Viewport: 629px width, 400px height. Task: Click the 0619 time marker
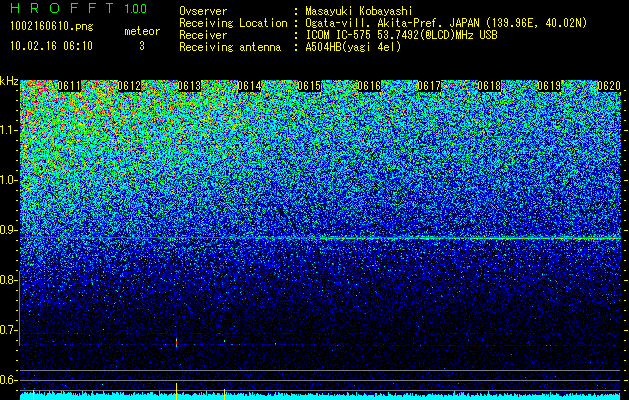coord(549,86)
